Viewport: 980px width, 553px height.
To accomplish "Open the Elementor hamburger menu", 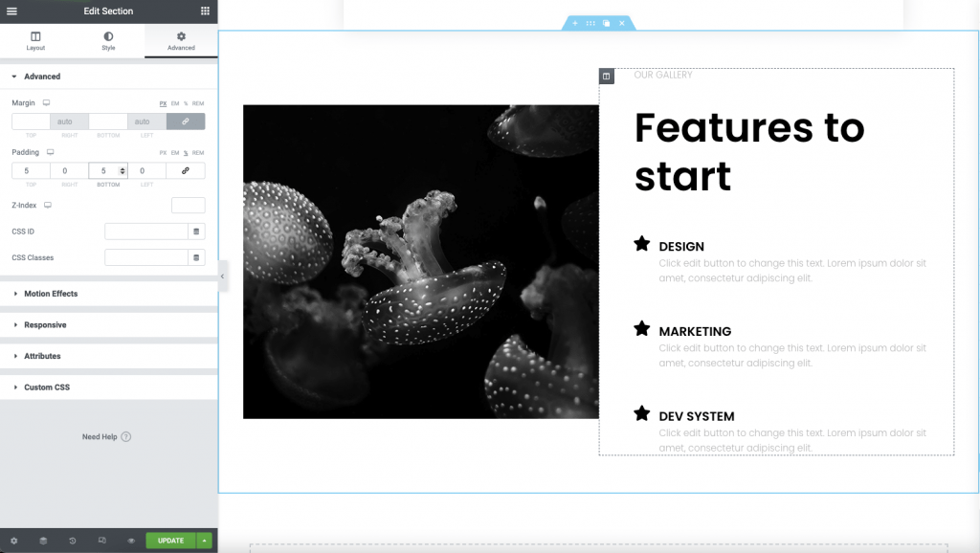I will [x=12, y=11].
